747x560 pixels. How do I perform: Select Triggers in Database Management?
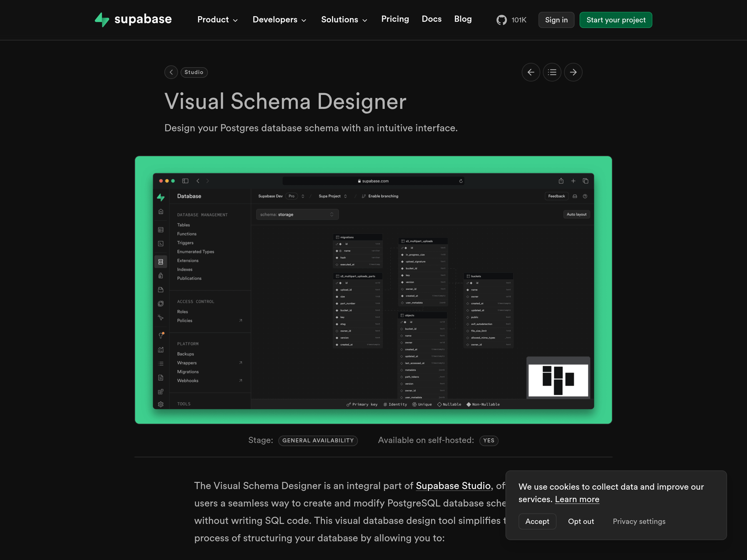click(x=185, y=243)
